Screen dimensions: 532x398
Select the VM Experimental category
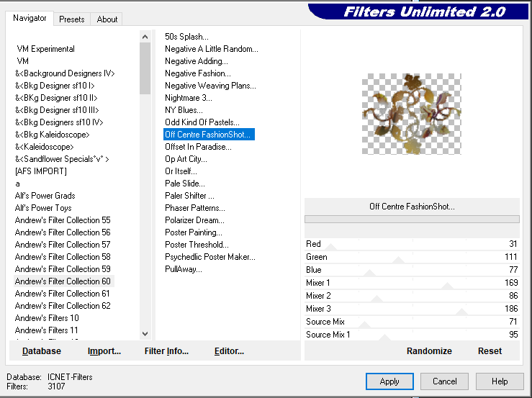pyautogui.click(x=46, y=49)
